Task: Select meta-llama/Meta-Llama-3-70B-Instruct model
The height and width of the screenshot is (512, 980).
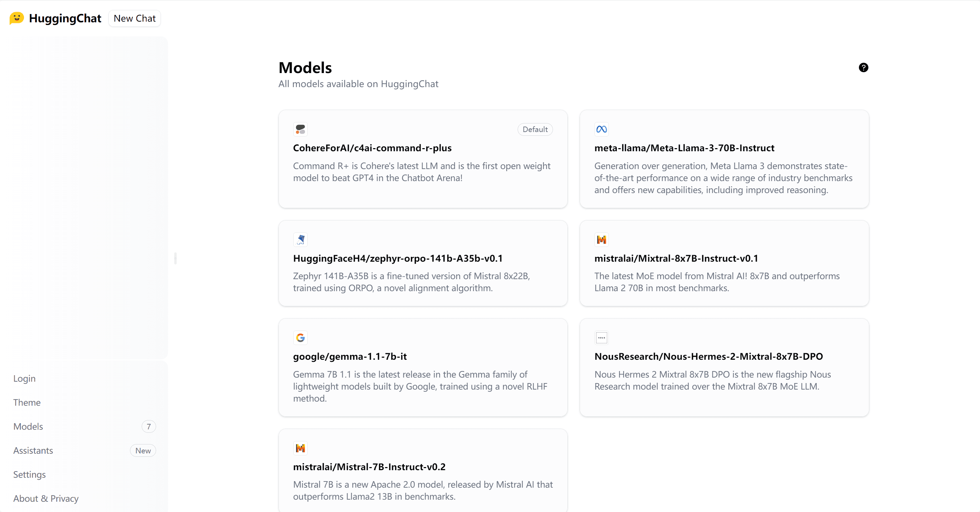Action: click(x=724, y=159)
